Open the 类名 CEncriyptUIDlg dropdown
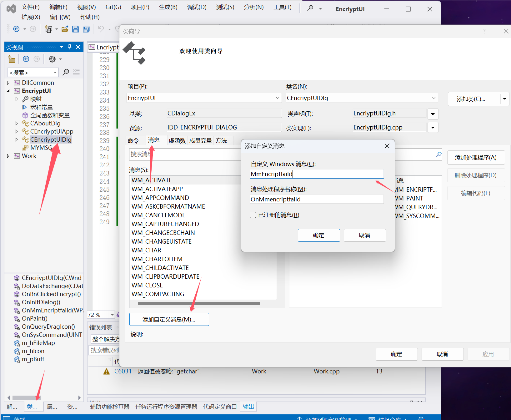Image resolution: width=511 pixels, height=420 pixels. 433,98
